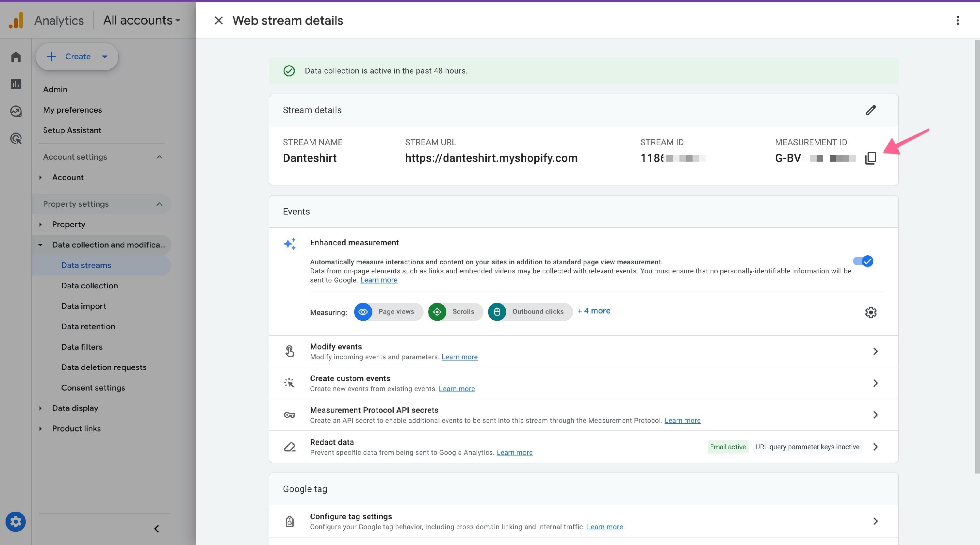Open the Reports icon in sidebar
Viewport: 980px width, 545px height.
coord(16,84)
